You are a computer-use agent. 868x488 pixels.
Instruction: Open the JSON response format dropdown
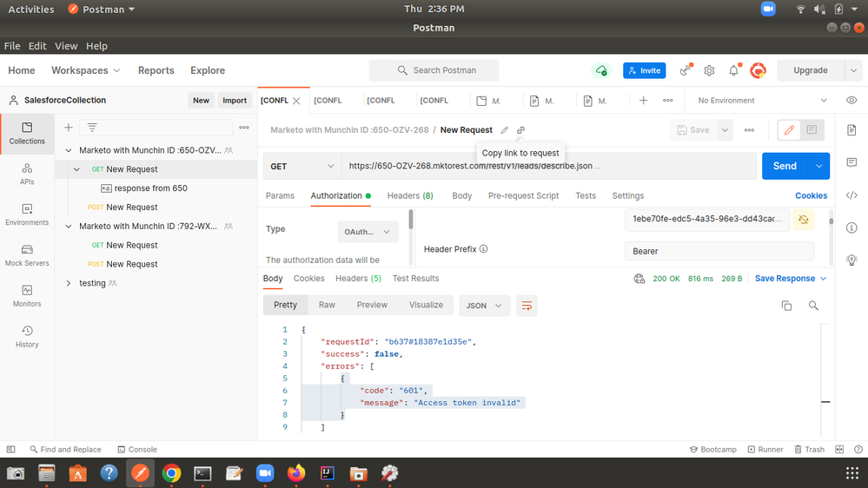click(x=484, y=306)
